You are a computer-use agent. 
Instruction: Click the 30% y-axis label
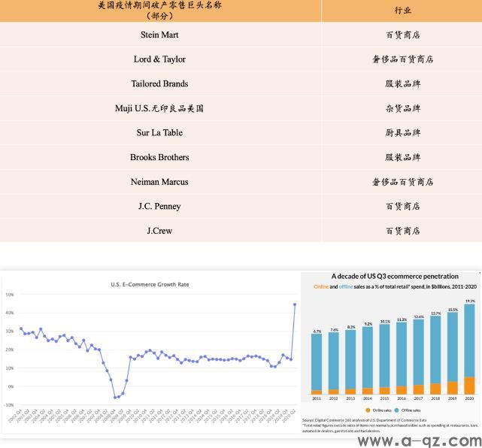pos(10,331)
